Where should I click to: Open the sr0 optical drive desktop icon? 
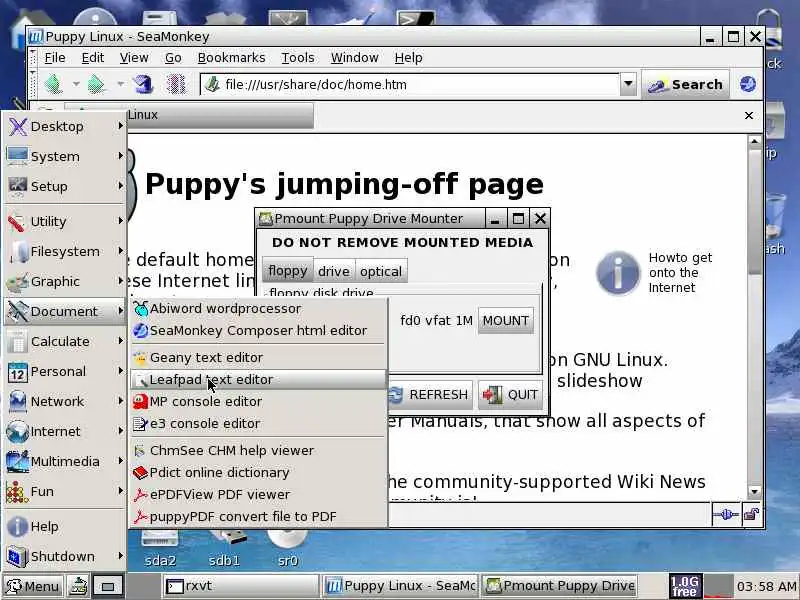tap(287, 548)
